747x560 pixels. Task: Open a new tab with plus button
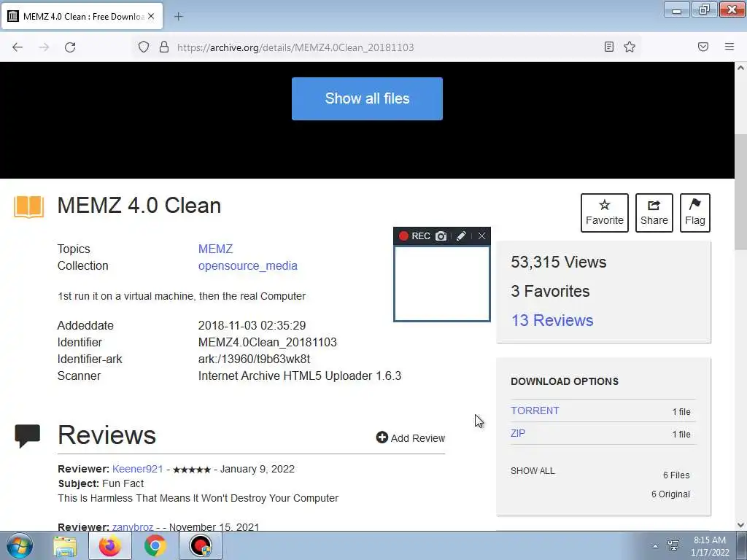pos(179,17)
